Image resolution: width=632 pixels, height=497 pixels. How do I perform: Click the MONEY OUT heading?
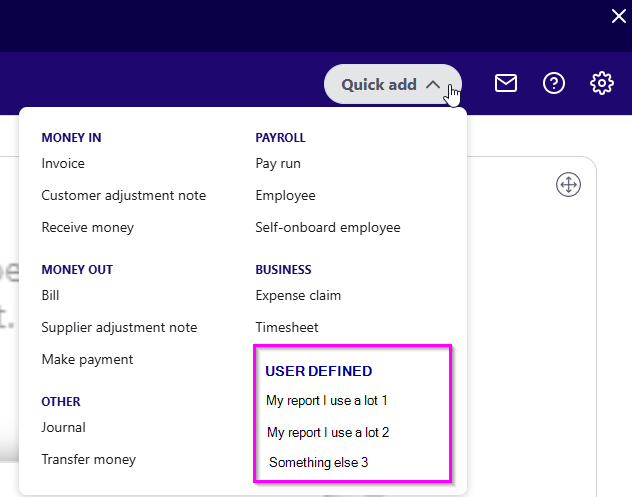click(x=77, y=270)
